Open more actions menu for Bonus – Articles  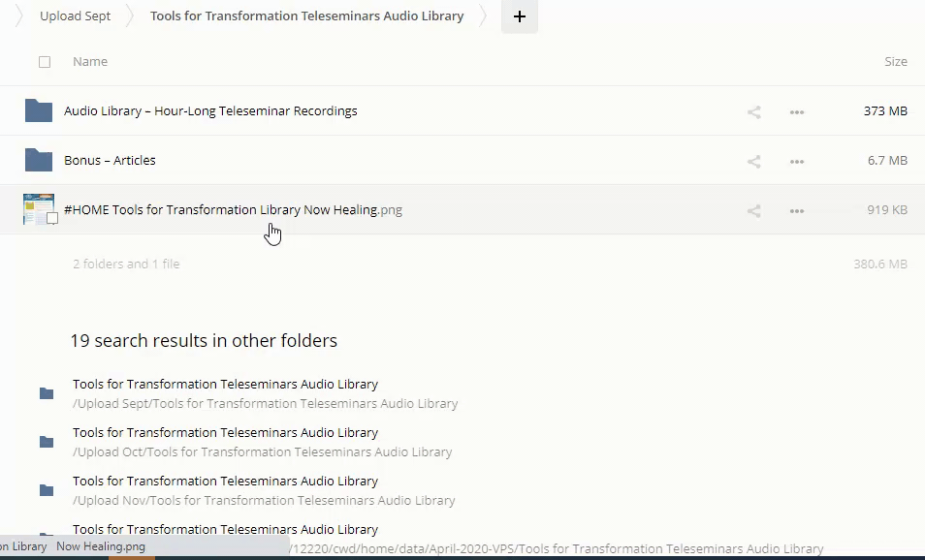point(797,161)
